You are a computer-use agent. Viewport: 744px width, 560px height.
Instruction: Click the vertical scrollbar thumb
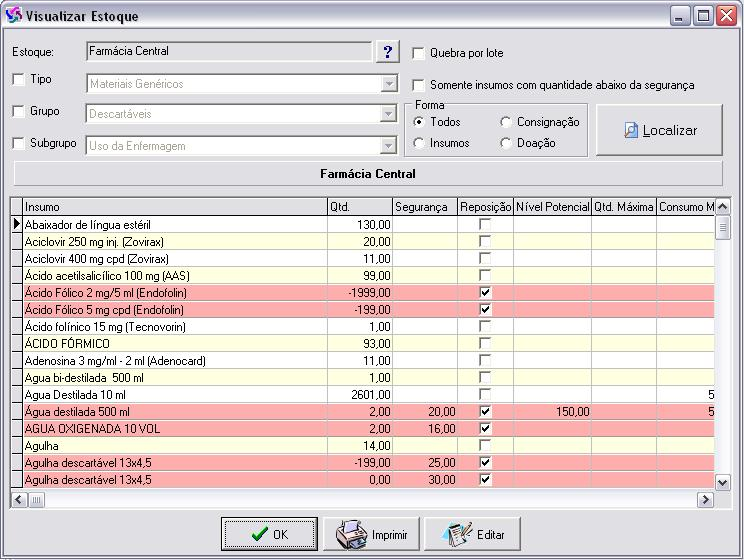723,228
